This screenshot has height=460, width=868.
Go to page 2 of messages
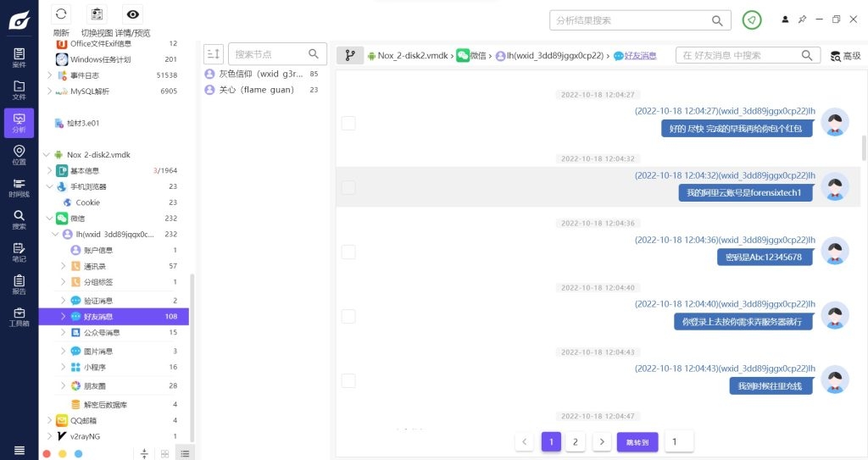pos(575,441)
